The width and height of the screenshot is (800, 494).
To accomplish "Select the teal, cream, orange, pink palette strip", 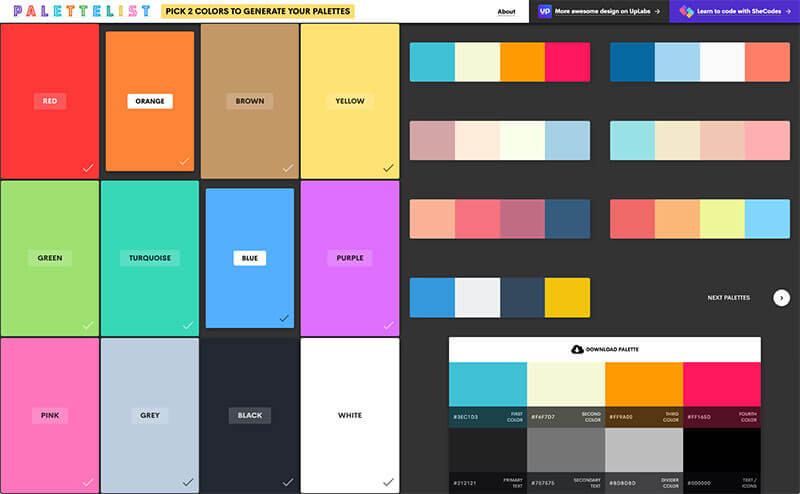I will pos(499,62).
